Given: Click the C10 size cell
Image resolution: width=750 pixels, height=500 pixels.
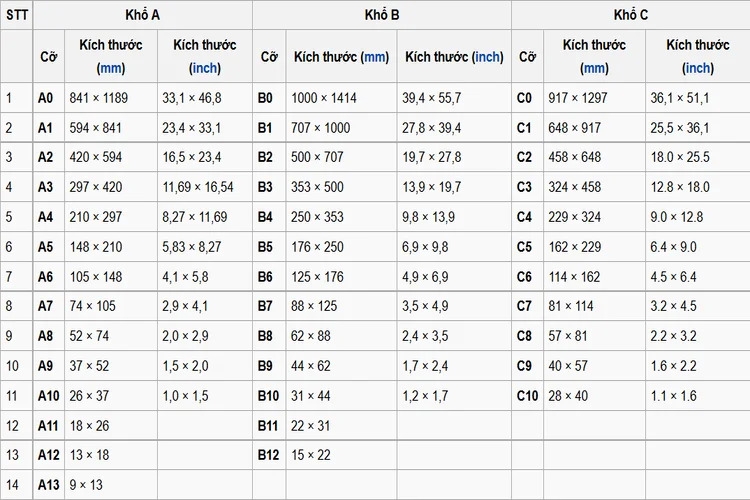Looking at the screenshot, I should 527,396.
